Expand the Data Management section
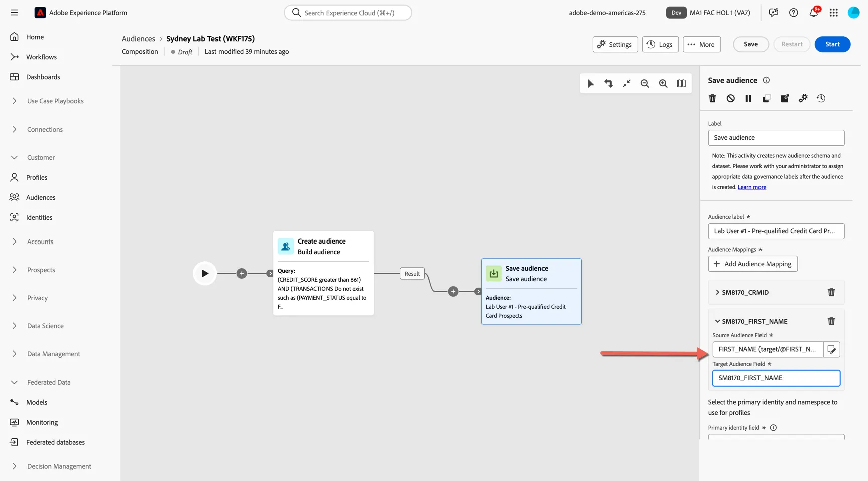868x481 pixels. (x=14, y=354)
